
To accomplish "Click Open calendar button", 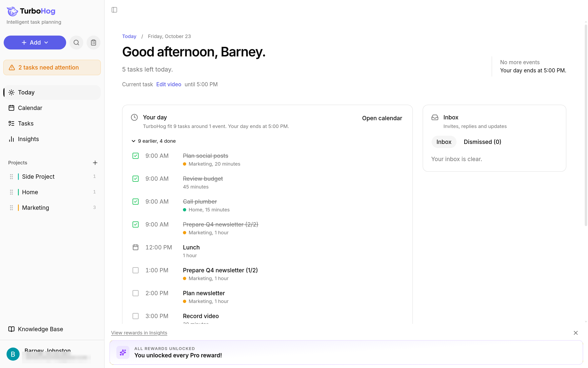I will click(382, 118).
